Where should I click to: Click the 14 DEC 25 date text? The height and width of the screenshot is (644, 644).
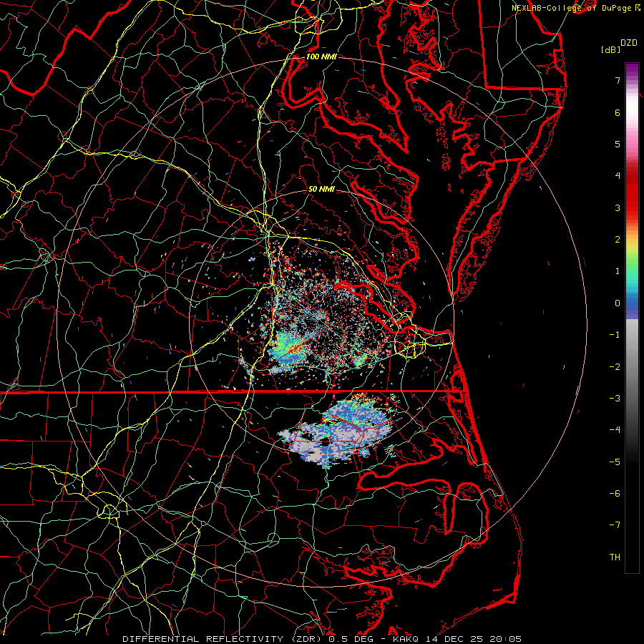453,639
